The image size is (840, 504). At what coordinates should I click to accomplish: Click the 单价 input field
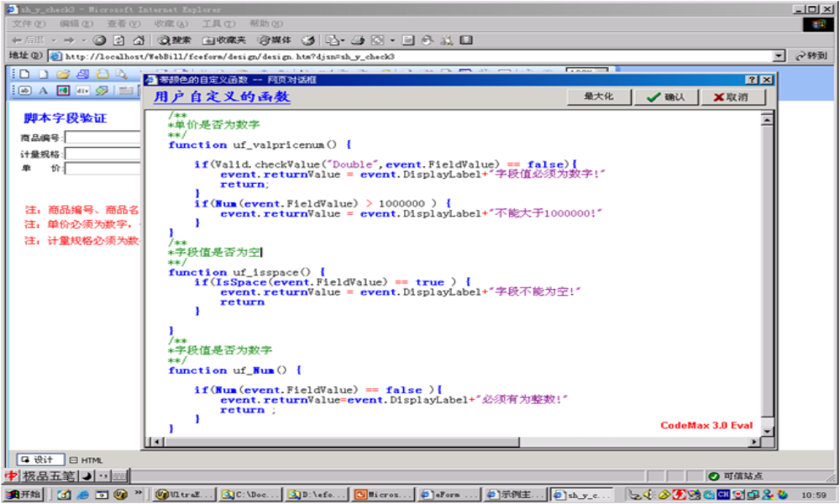click(x=102, y=169)
